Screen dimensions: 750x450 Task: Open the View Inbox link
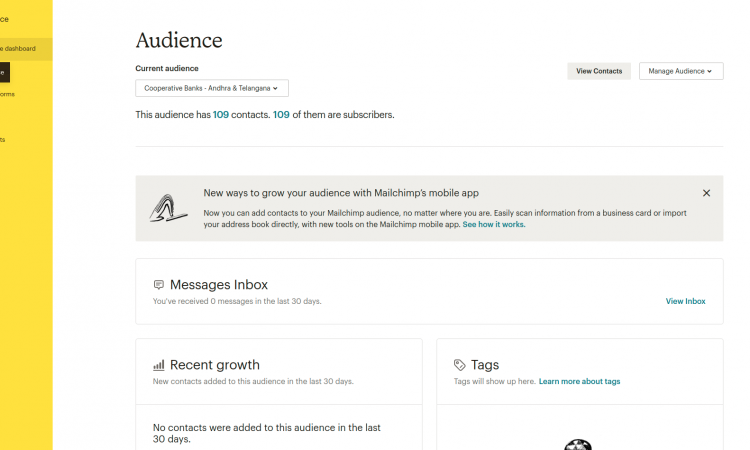pyautogui.click(x=685, y=301)
